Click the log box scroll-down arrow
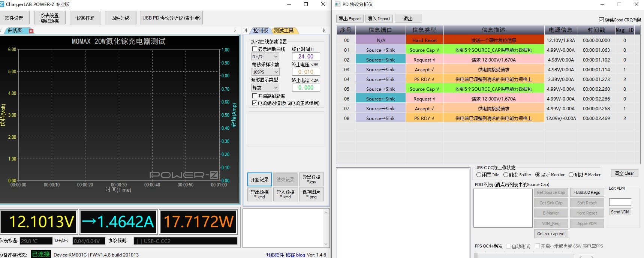This screenshot has height=258, width=644. click(326, 244)
